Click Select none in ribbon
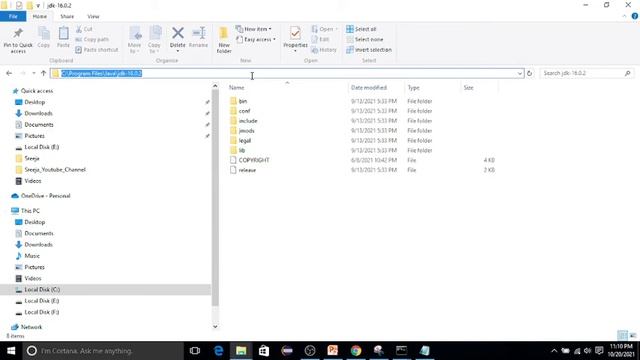This screenshot has width=640, height=360. click(x=364, y=39)
